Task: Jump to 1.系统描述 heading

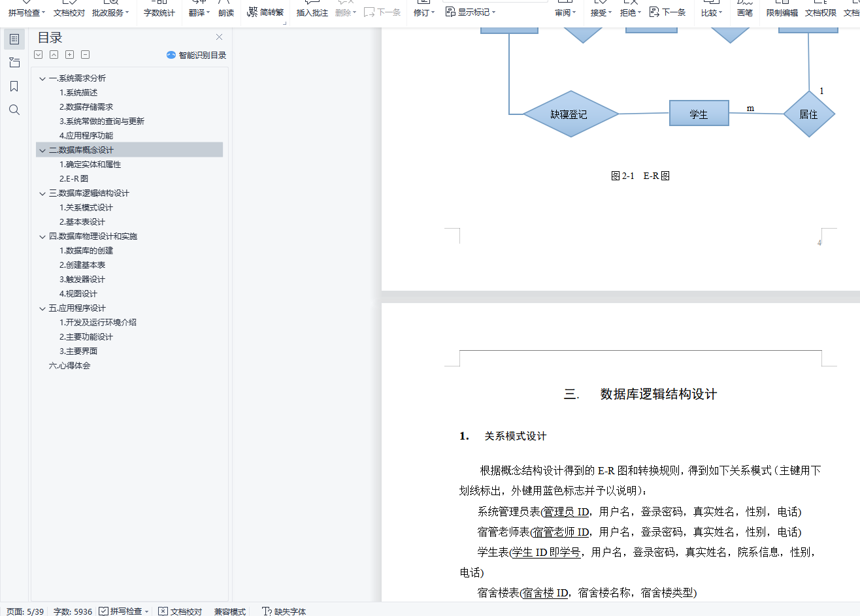Action: point(78,93)
